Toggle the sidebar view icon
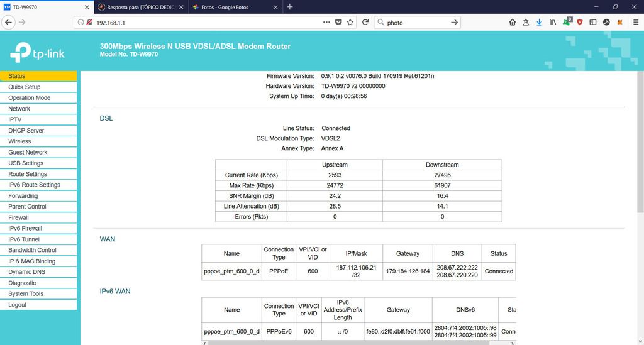 [592, 22]
